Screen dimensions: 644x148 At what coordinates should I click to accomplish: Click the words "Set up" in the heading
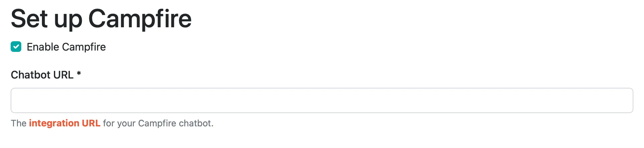47,19
